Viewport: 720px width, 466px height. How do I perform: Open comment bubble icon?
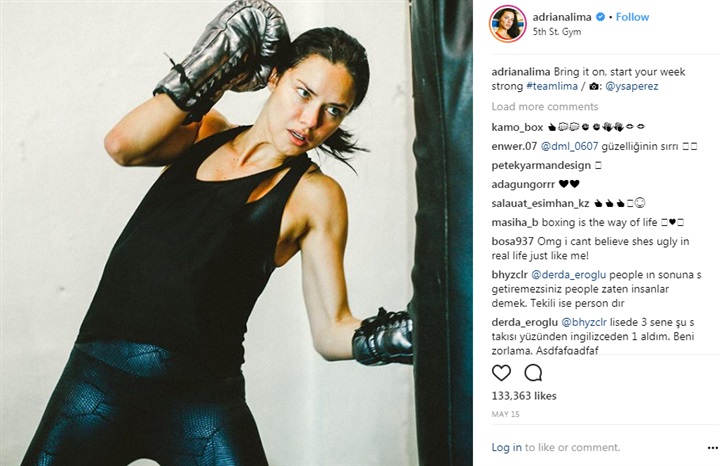(x=533, y=372)
